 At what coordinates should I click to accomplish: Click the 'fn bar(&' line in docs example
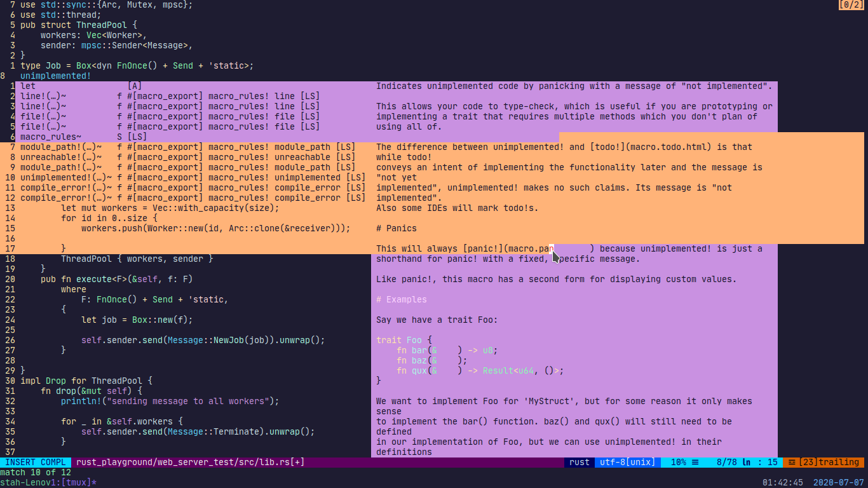pyautogui.click(x=447, y=350)
